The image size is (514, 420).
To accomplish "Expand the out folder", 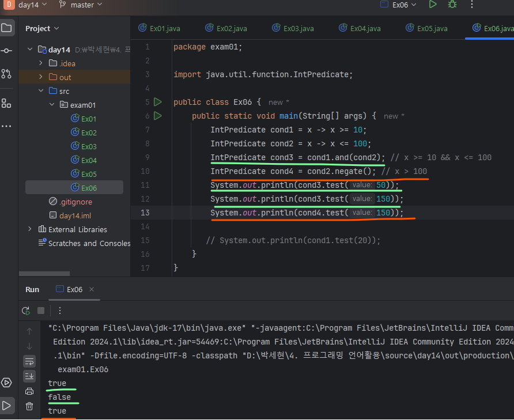I will click(x=41, y=77).
